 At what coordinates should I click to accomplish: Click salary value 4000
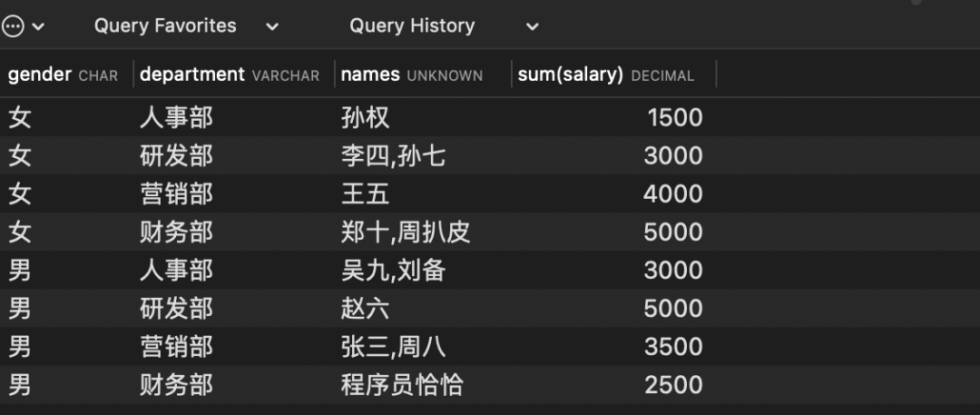point(673,194)
